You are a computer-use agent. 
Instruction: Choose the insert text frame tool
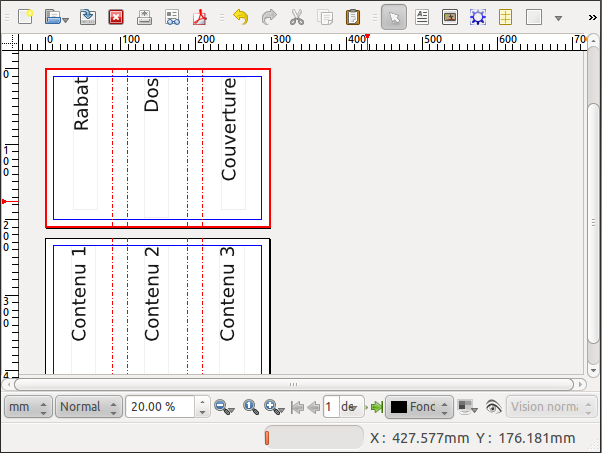[x=422, y=17]
